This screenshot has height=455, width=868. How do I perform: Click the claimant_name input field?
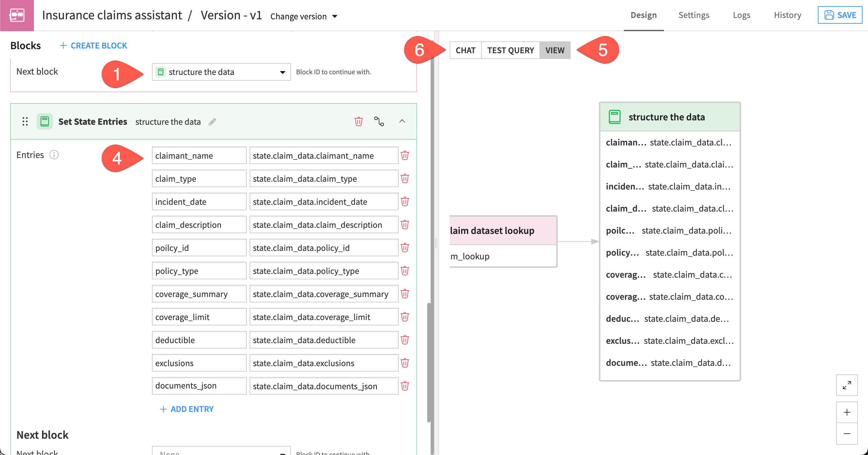click(199, 155)
